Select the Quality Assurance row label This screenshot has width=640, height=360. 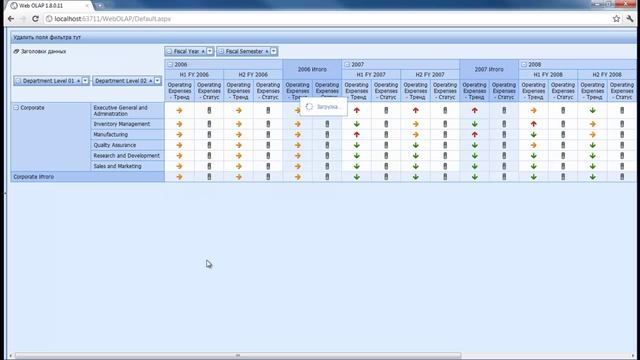point(127,145)
